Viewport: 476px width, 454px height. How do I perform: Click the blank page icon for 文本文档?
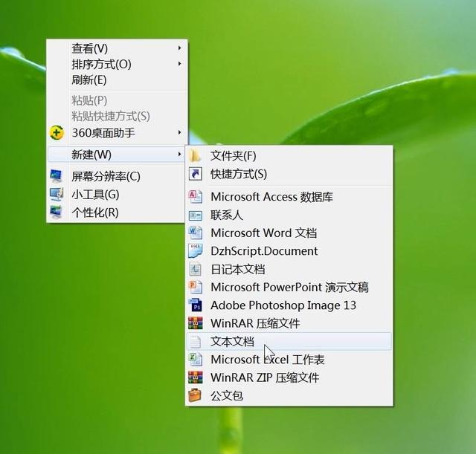coord(195,342)
